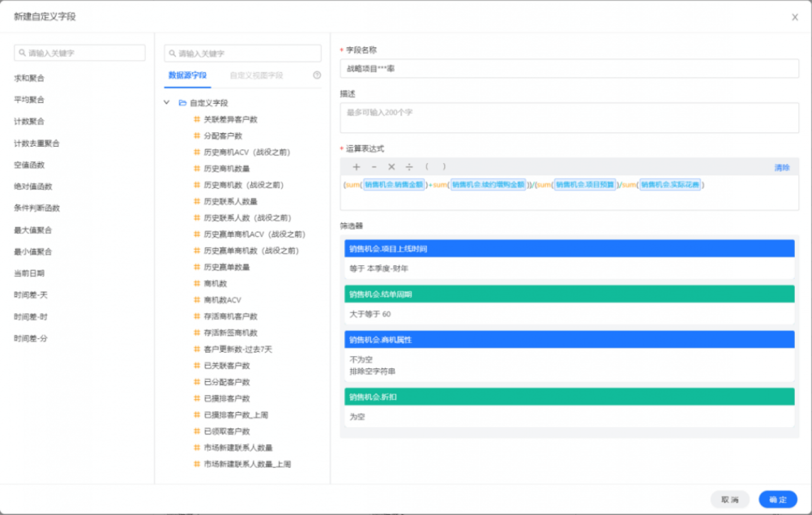Click the 字段名称 name input field
Viewport: 812px width, 515px height.
pos(569,68)
